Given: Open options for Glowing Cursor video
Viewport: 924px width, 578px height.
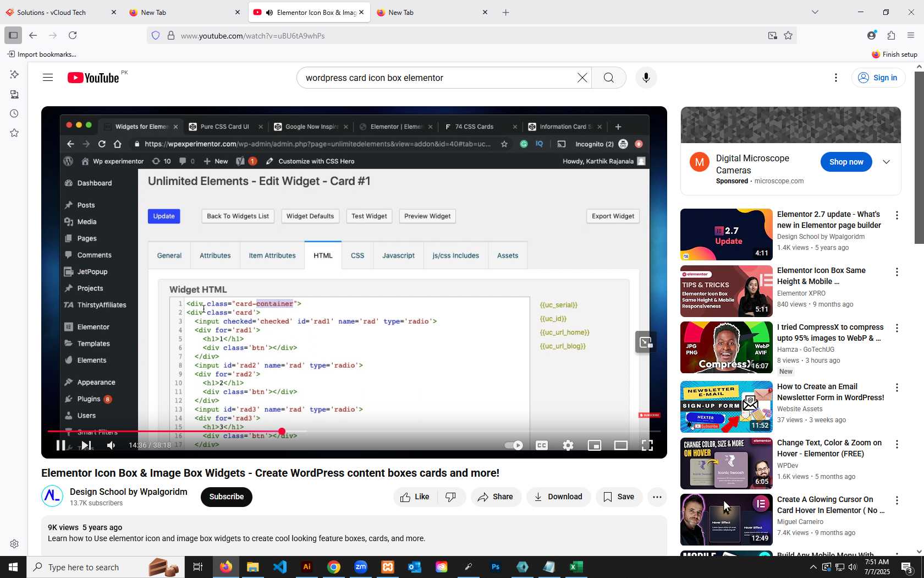Looking at the screenshot, I should [x=897, y=500].
